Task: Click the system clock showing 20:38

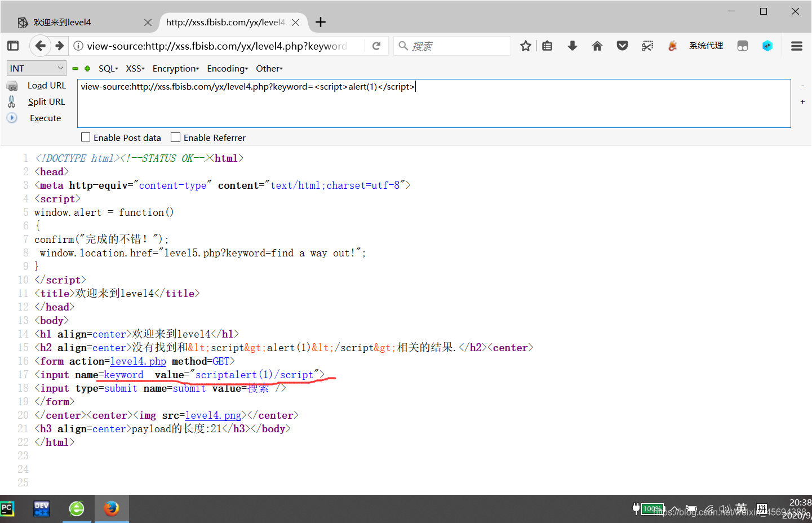Action: tap(800, 502)
